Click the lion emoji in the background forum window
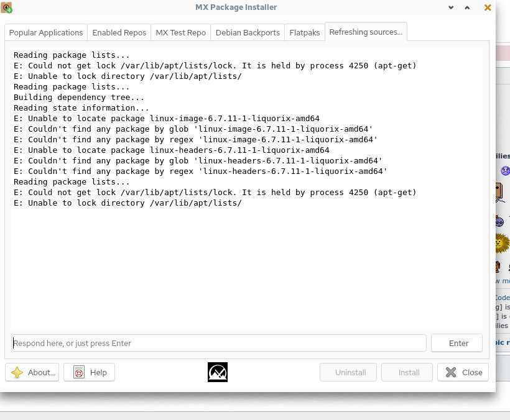 pyautogui.click(x=503, y=243)
